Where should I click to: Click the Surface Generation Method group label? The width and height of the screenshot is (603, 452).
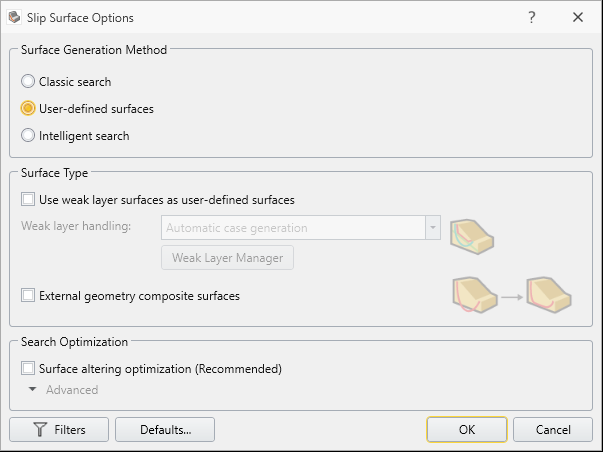click(x=94, y=50)
